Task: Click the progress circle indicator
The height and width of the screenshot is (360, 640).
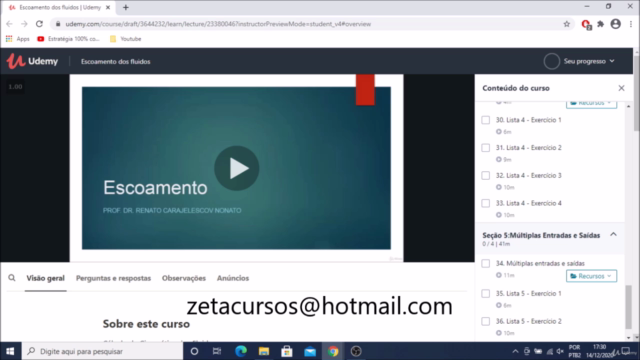Action: 551,61
